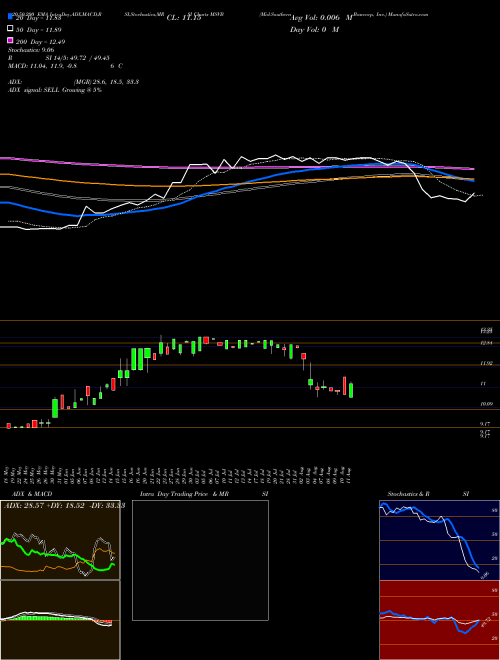
Task: Click the '(MGR) 28.6, 18.5, 33.3' ADX values
Action: coord(106,82)
